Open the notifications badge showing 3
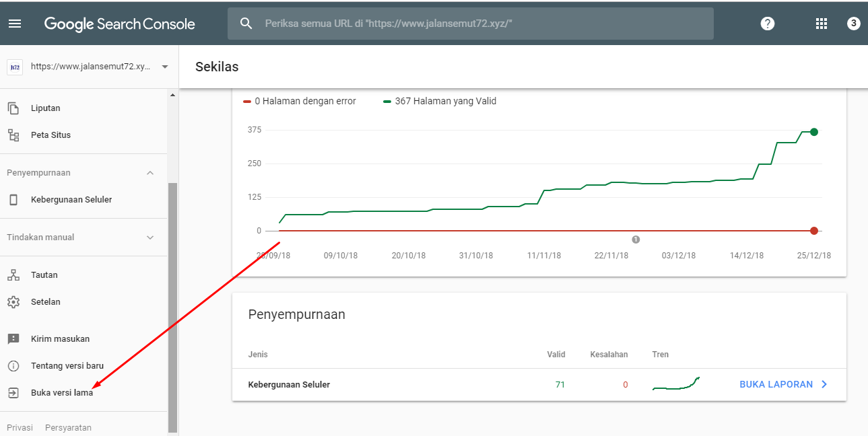This screenshot has height=436, width=868. (853, 24)
